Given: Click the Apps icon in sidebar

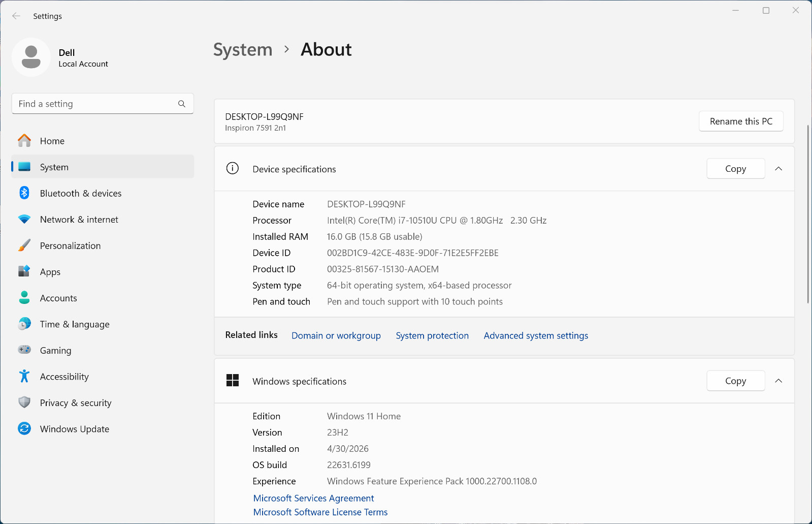Looking at the screenshot, I should [x=24, y=271].
